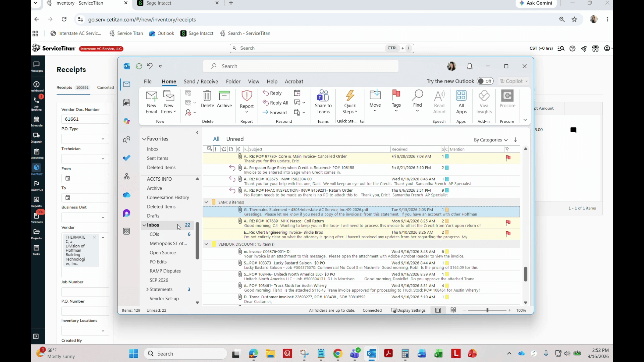This screenshot has height=362, width=644.
Task: Collapse the Inbox folder tree
Action: click(144, 225)
